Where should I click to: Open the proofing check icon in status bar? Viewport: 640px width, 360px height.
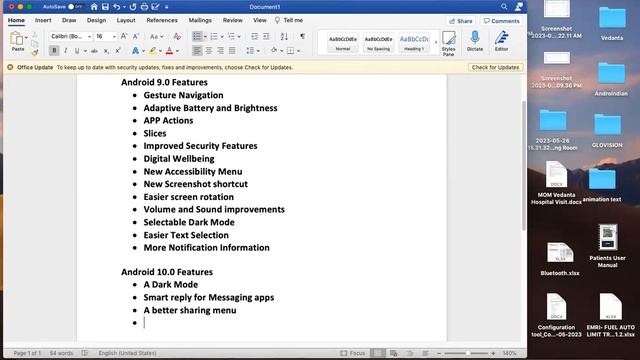click(84, 353)
